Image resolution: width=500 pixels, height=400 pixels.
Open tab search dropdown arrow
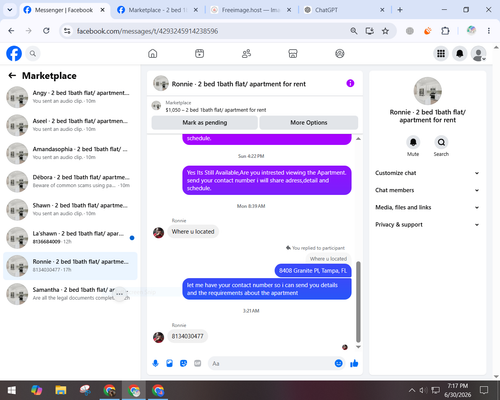click(10, 10)
